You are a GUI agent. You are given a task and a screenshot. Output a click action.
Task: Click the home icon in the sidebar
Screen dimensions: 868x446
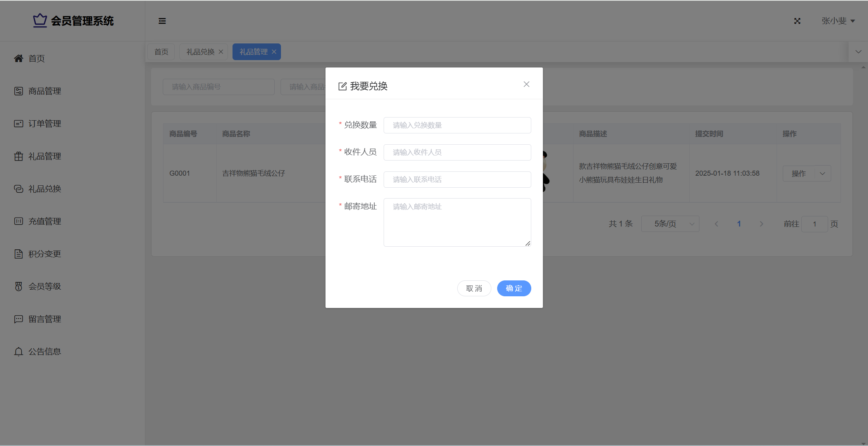click(18, 58)
